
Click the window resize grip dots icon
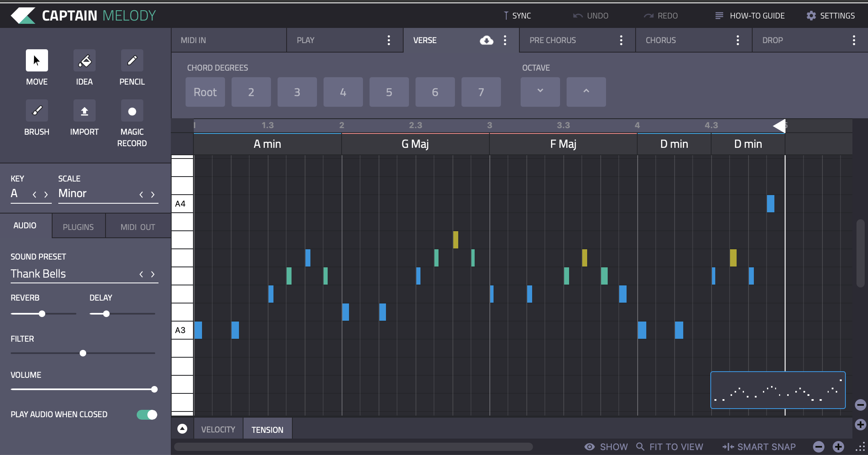click(x=860, y=447)
